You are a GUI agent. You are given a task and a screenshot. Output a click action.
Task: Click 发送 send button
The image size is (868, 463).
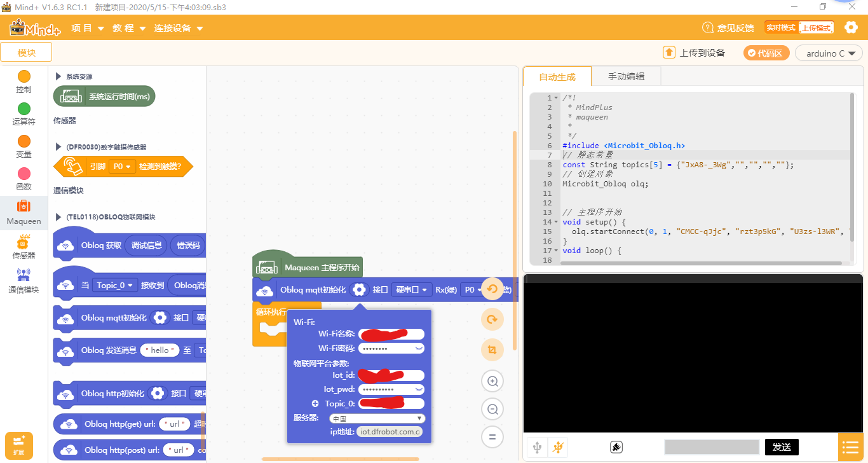point(782,447)
